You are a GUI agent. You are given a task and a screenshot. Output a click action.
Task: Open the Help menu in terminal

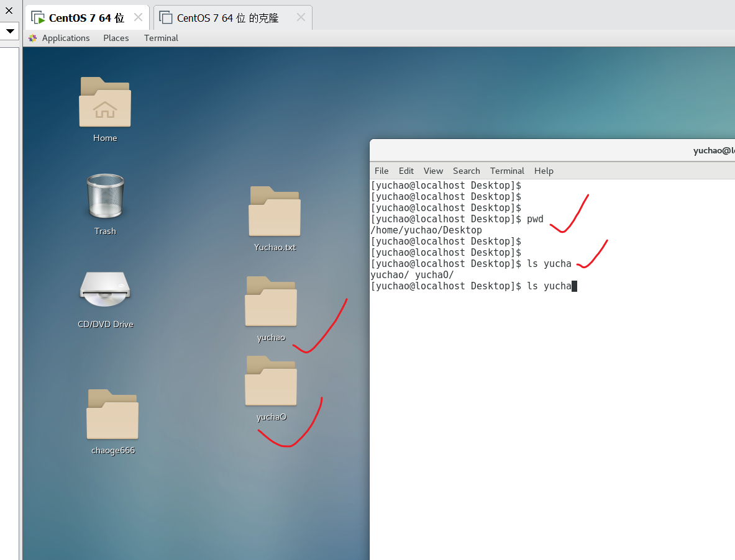coord(544,171)
